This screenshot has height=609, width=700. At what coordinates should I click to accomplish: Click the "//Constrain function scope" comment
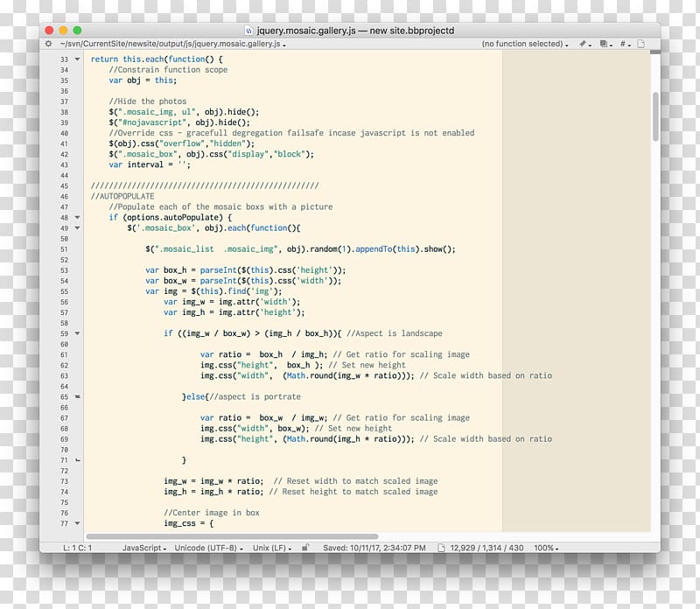(168, 70)
